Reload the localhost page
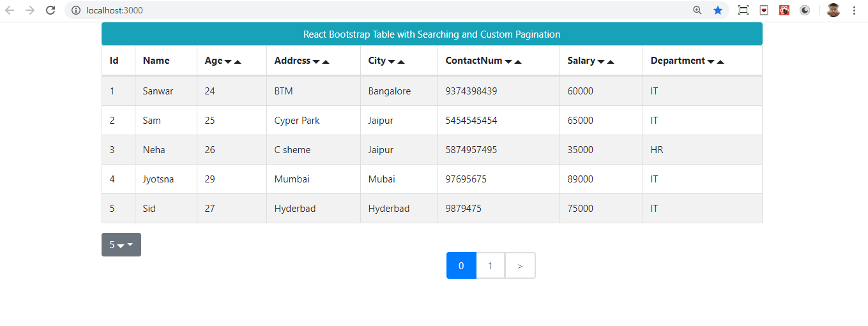Image resolution: width=868 pixels, height=326 pixels. 50,10
